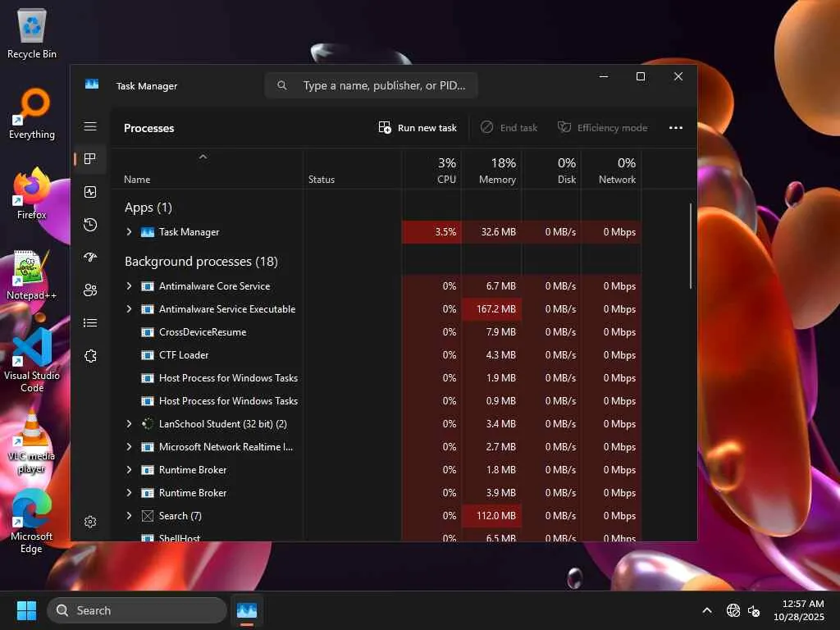Click Task Manager taskbar icon

coord(247,610)
